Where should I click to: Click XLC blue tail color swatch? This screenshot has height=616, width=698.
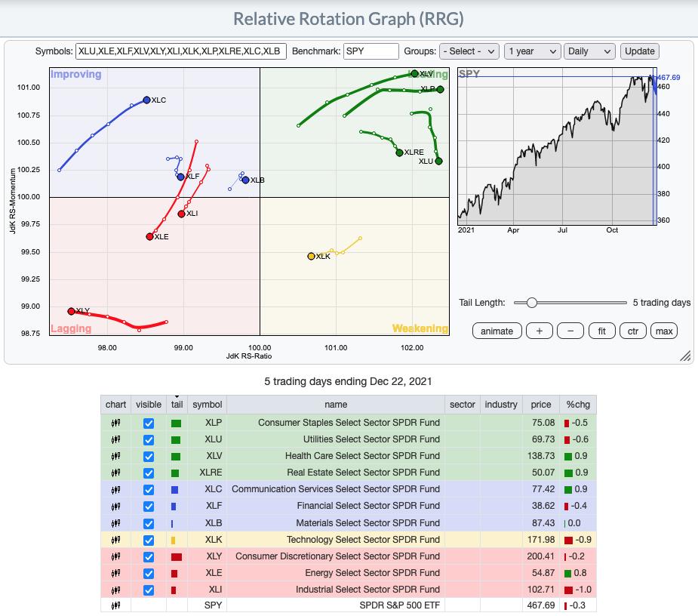pyautogui.click(x=174, y=490)
